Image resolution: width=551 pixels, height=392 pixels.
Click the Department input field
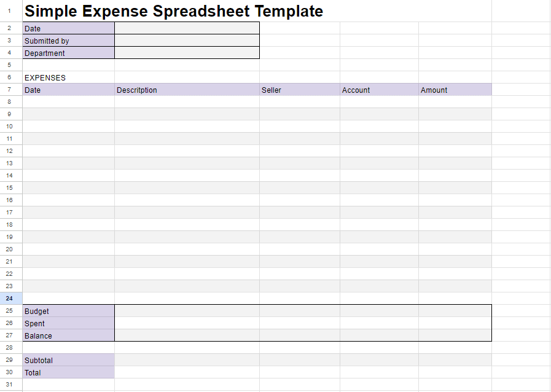[187, 53]
